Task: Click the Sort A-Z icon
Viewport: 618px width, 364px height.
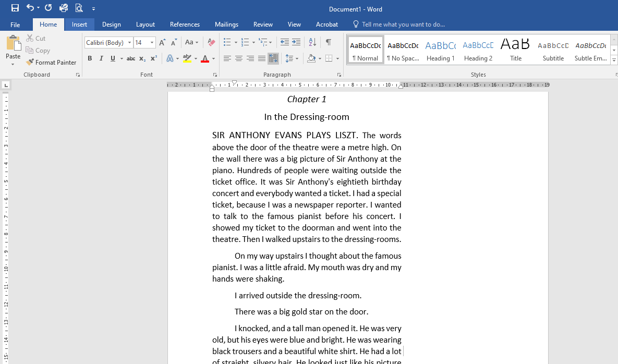Action: (x=312, y=42)
